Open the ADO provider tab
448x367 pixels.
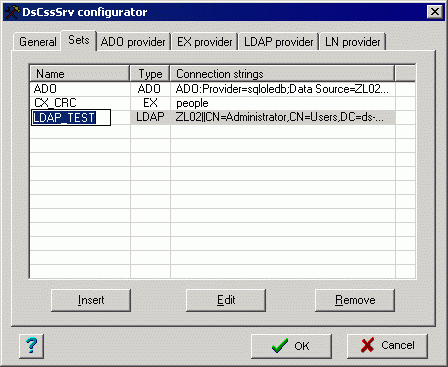[x=133, y=42]
